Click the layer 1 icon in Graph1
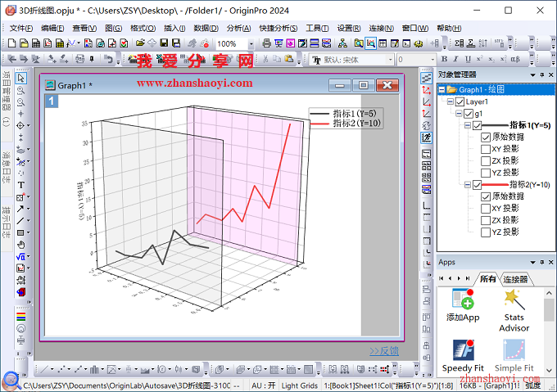The height and width of the screenshot is (392, 557). tap(52, 101)
